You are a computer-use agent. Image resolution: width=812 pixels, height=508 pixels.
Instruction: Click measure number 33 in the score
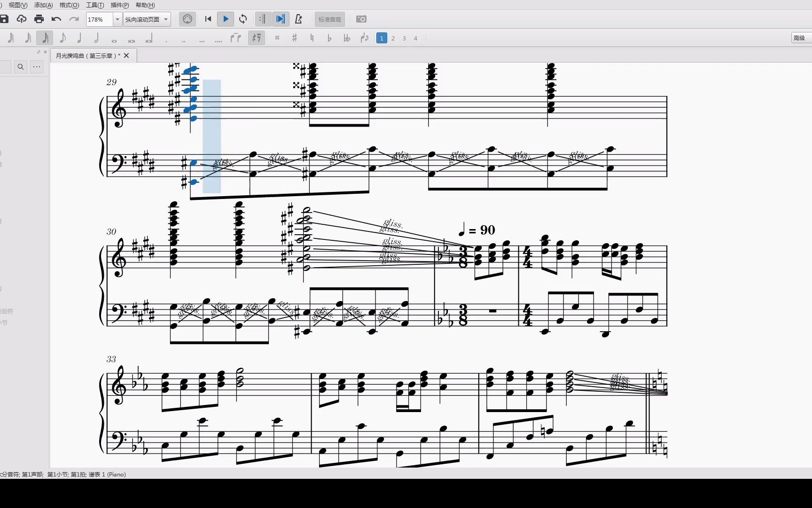[x=111, y=359]
